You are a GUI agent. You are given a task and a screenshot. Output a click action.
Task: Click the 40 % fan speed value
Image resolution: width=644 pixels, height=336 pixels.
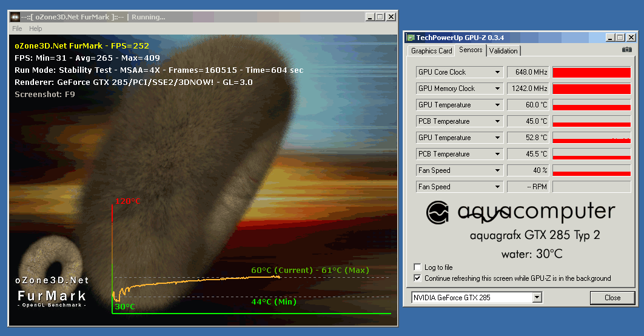point(528,170)
